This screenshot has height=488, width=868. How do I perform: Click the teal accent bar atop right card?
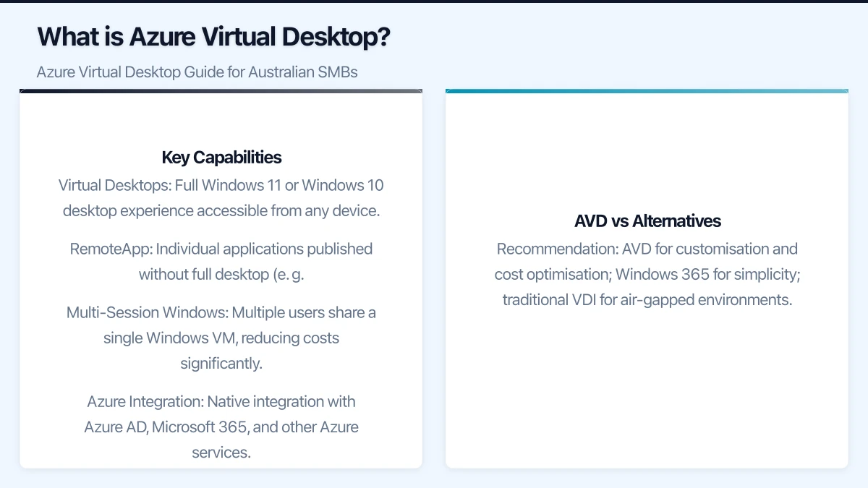647,91
